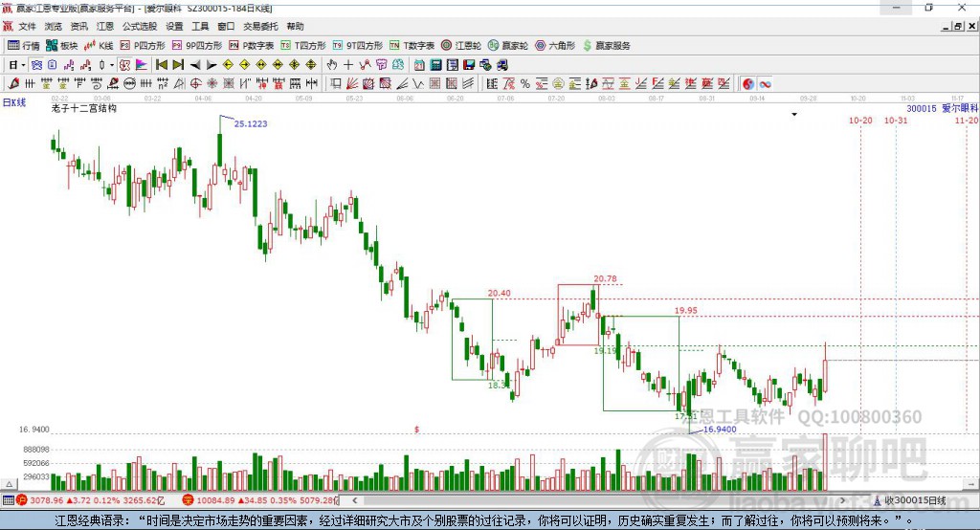Viewport: 980px width, 530px height.
Task: Select the percent % retracement tool
Action: [x=525, y=84]
